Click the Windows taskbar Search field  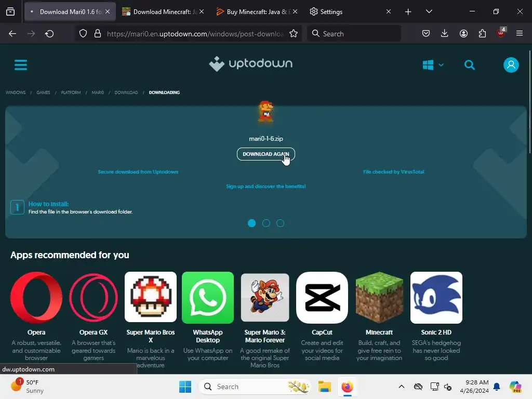coord(256,387)
